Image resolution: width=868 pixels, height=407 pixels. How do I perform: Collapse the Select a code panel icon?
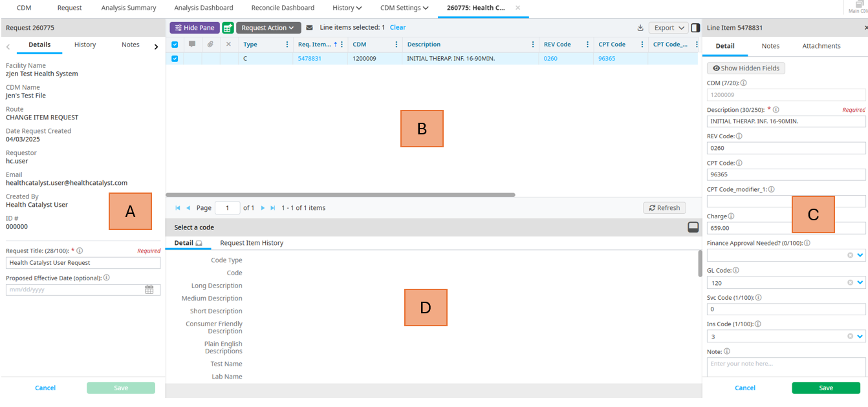(693, 227)
